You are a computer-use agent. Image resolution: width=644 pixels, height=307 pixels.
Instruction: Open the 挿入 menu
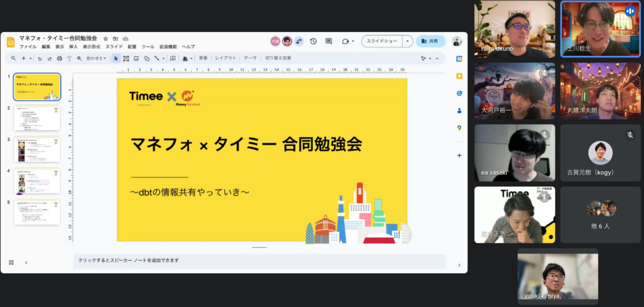[x=74, y=47]
